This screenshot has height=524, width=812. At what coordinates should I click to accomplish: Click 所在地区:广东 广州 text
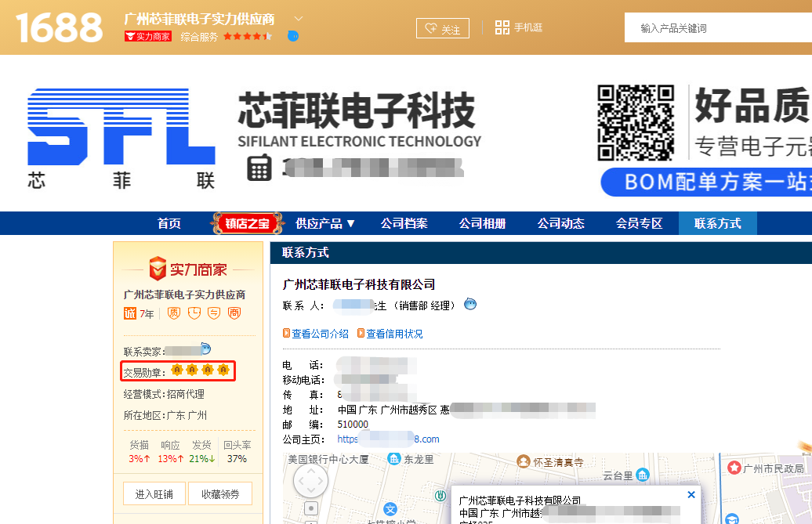(165, 415)
